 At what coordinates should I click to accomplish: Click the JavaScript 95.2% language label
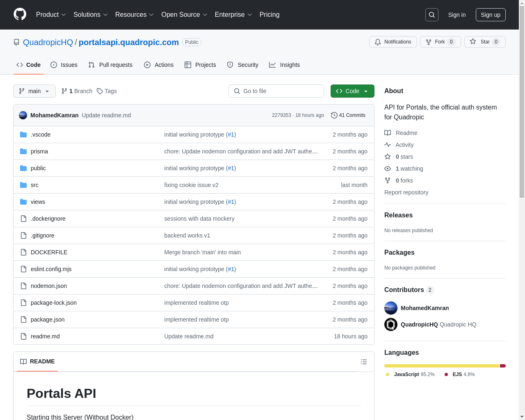[x=410, y=374]
